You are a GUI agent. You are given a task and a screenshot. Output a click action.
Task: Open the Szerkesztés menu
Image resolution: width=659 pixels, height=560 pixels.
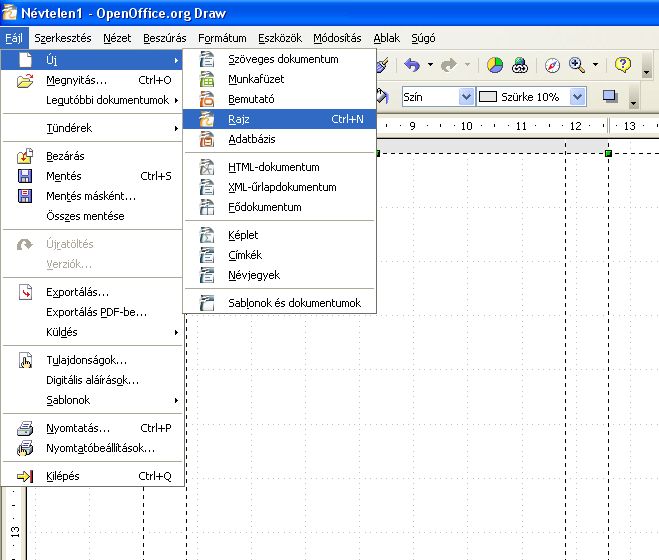tap(63, 38)
